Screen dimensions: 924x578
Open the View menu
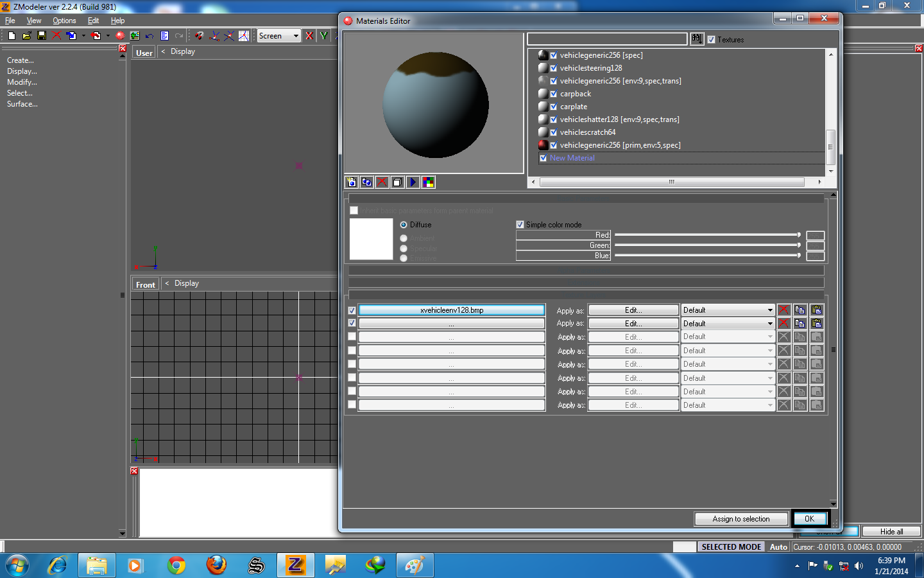pyautogui.click(x=33, y=20)
